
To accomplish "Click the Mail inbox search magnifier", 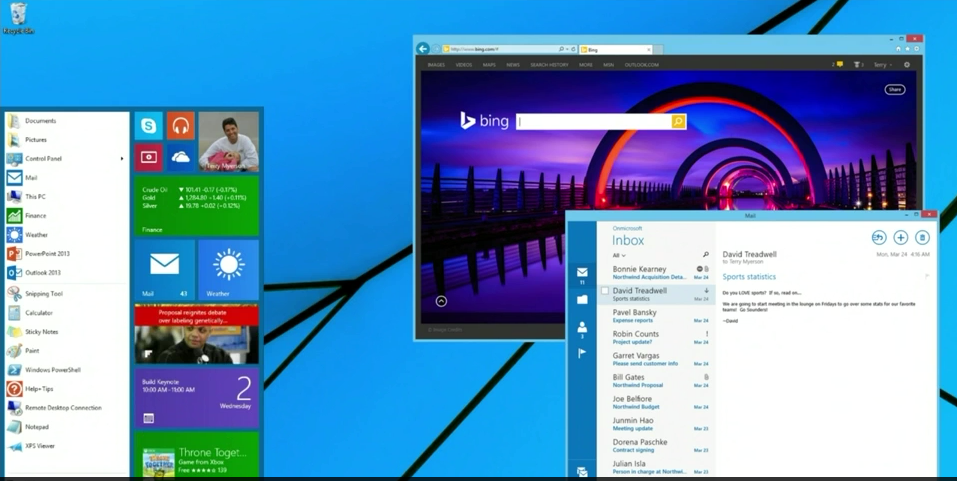I will [x=706, y=255].
